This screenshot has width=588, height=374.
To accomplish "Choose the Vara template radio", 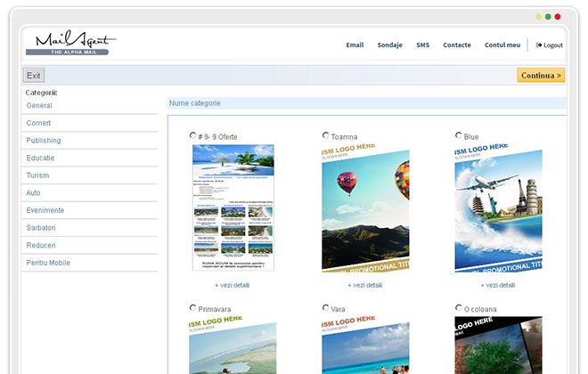I will coord(325,307).
